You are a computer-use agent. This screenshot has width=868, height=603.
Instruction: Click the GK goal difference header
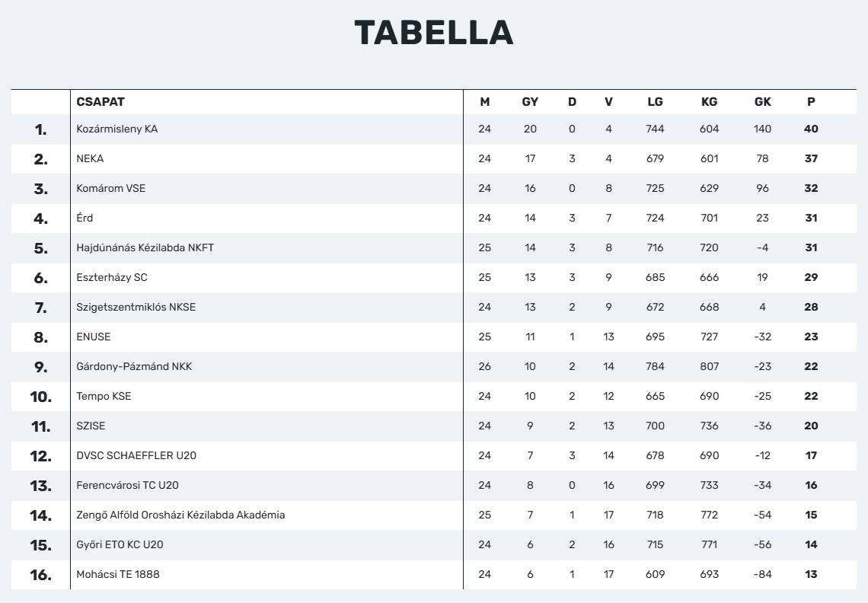762,102
